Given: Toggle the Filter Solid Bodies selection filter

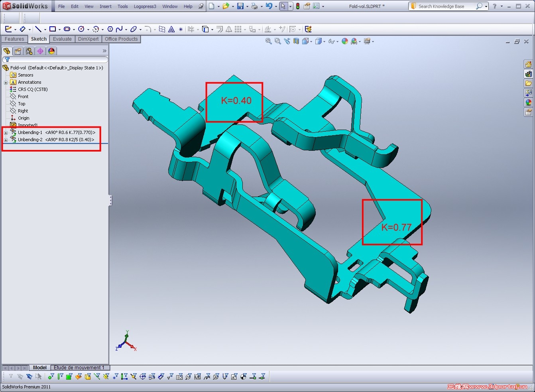Looking at the screenshot, I should (x=88, y=376).
